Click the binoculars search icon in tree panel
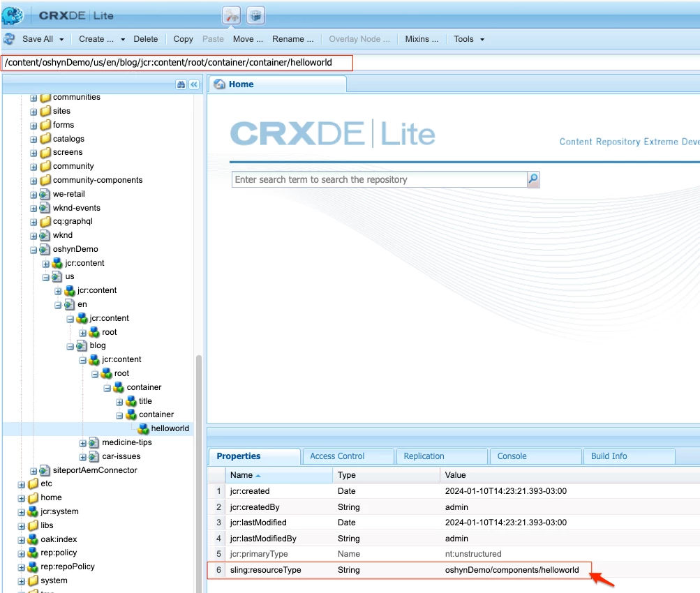 click(181, 84)
